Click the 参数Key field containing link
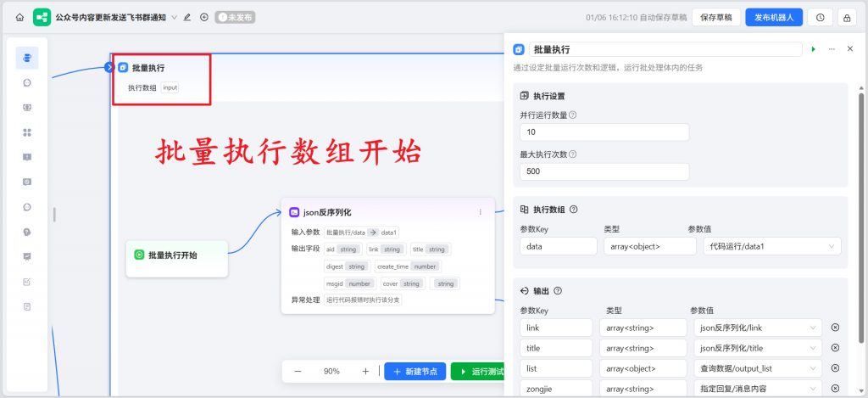Image resolution: width=868 pixels, height=398 pixels. pos(556,328)
